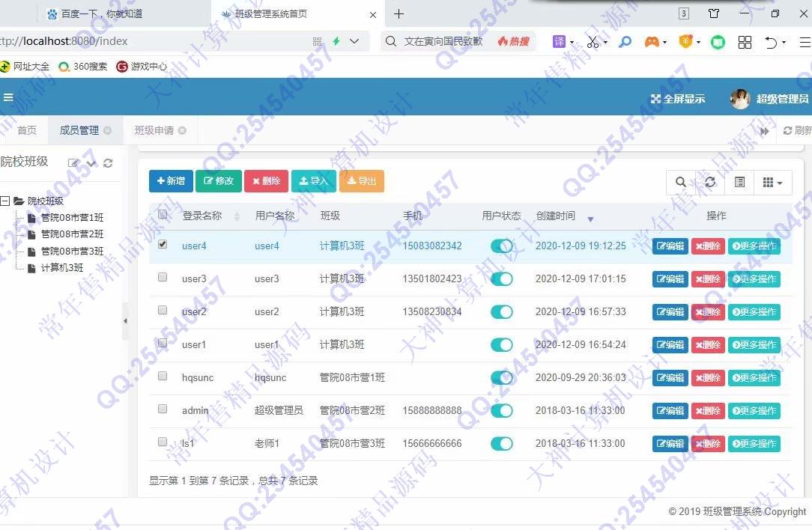Click the 导出 export button
Viewport: 812px width, 530px height.
pyautogui.click(x=362, y=181)
